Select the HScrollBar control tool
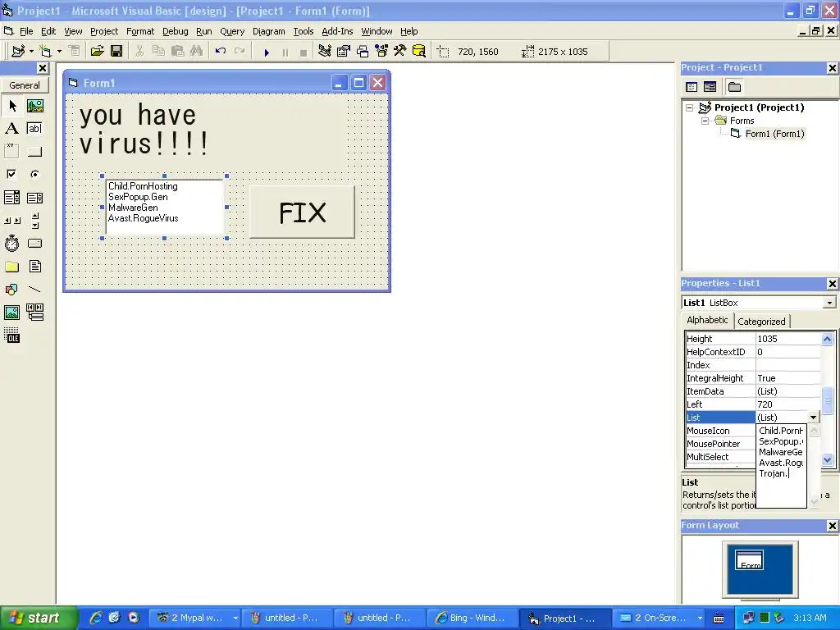 [x=11, y=220]
